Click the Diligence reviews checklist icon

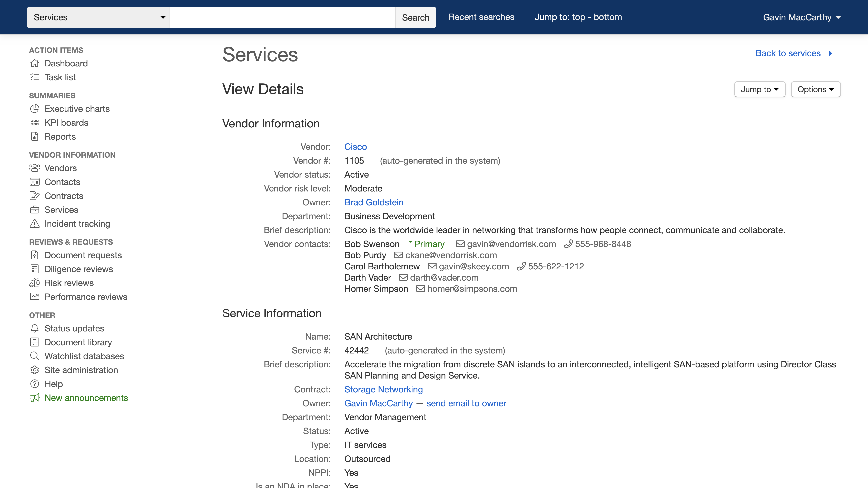click(34, 269)
